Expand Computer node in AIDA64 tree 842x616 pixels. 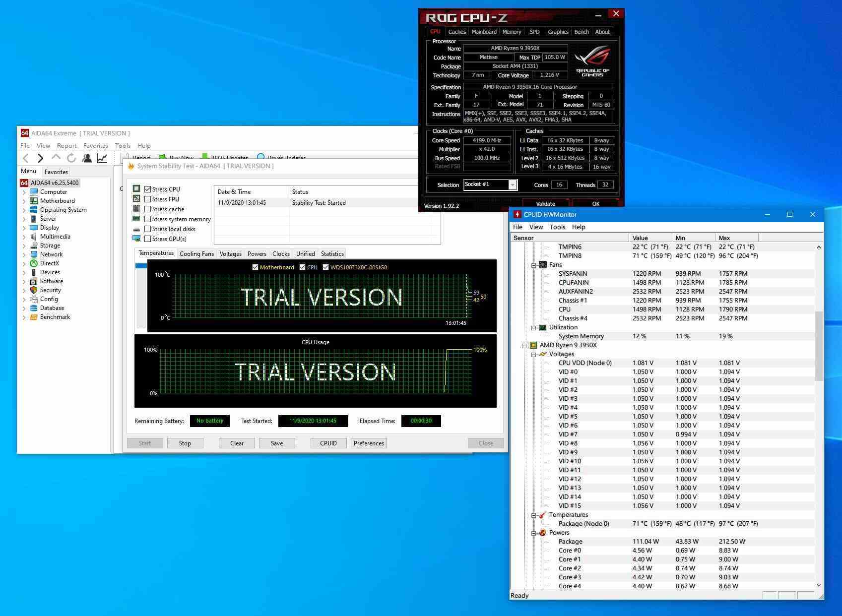tap(24, 192)
